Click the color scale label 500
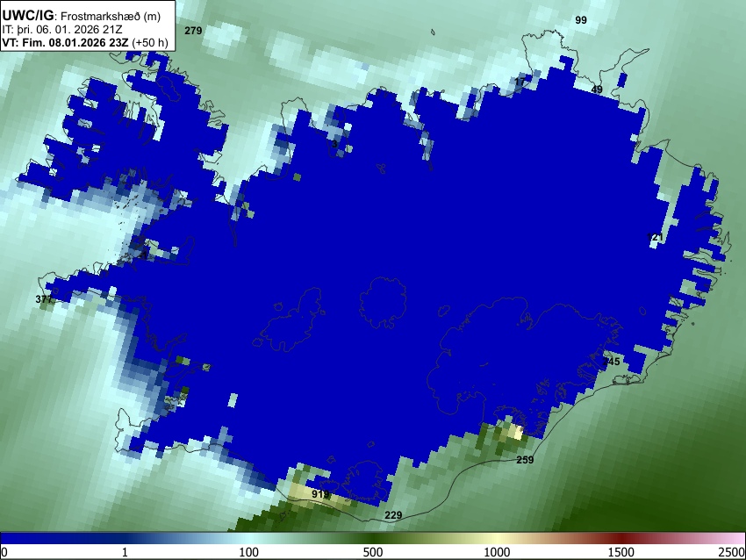Viewport: 746px width, 560px height. click(x=373, y=552)
